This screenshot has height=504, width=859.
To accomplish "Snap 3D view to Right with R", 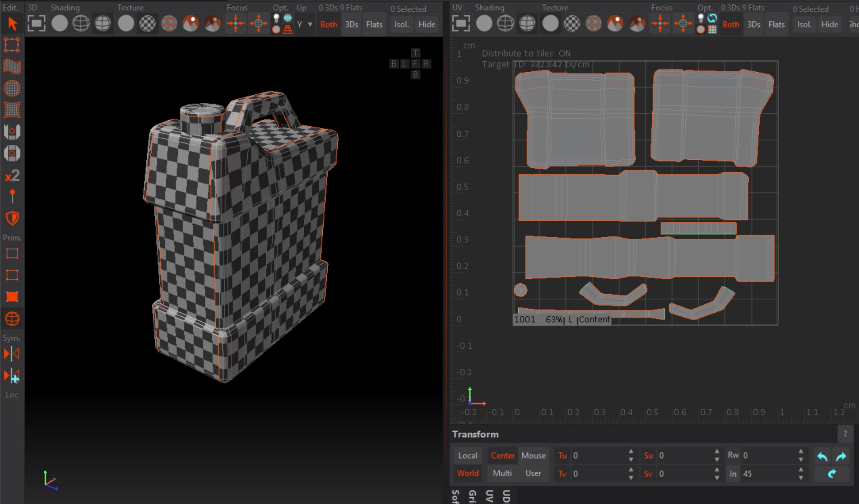I will coord(426,64).
